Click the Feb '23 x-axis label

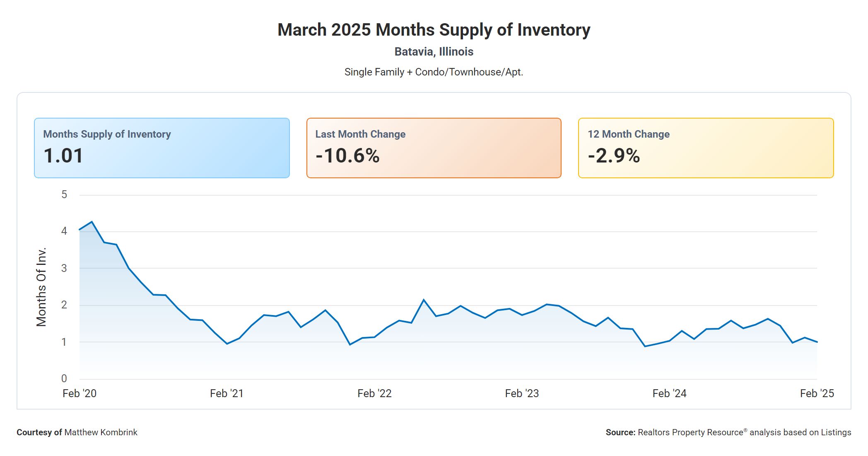522,393
